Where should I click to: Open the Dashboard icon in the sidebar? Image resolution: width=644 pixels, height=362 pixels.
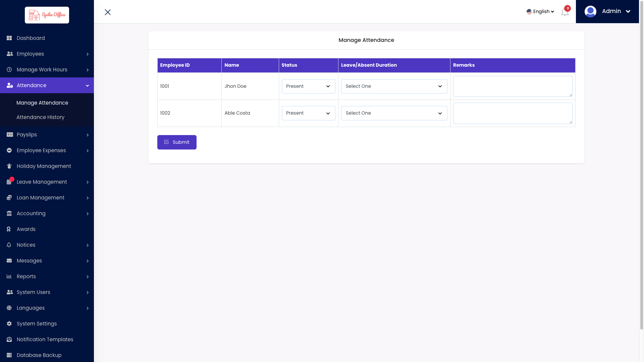(9, 38)
